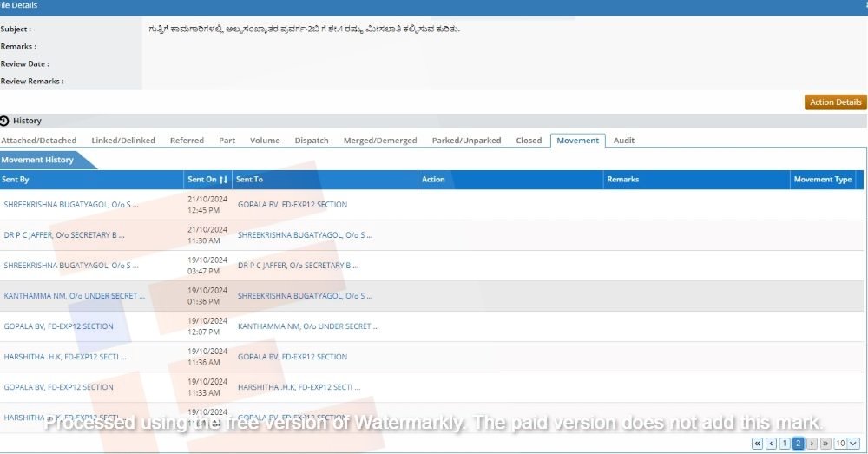868x454 pixels.
Task: Go to previous page with left arrow
Action: tap(771, 444)
